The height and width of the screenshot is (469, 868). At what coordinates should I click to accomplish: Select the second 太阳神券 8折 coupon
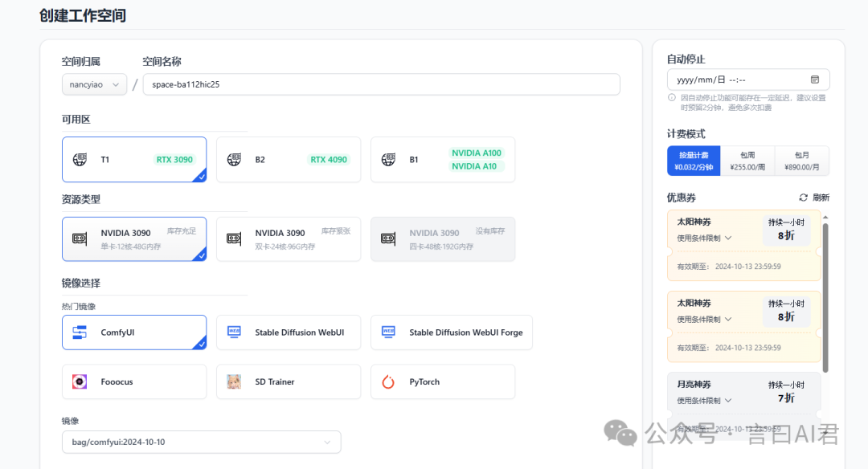point(744,326)
